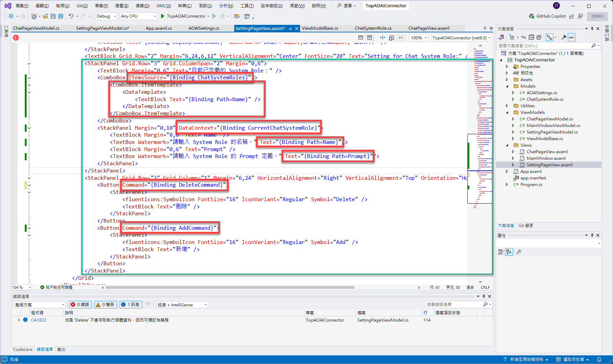Open the Any CPU platform dropdown
The image size is (613, 364).
click(138, 16)
